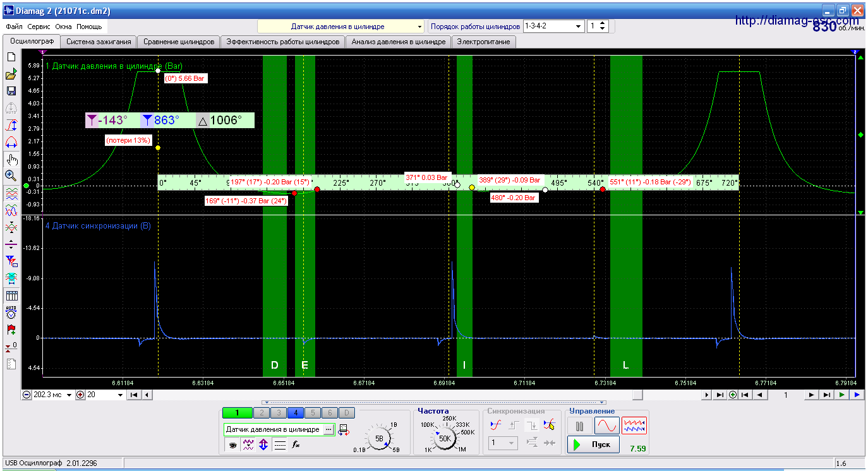Screen dimensions: 868x471
Task: Collapse the bottom control panel dotted bar
Action: coord(434,402)
